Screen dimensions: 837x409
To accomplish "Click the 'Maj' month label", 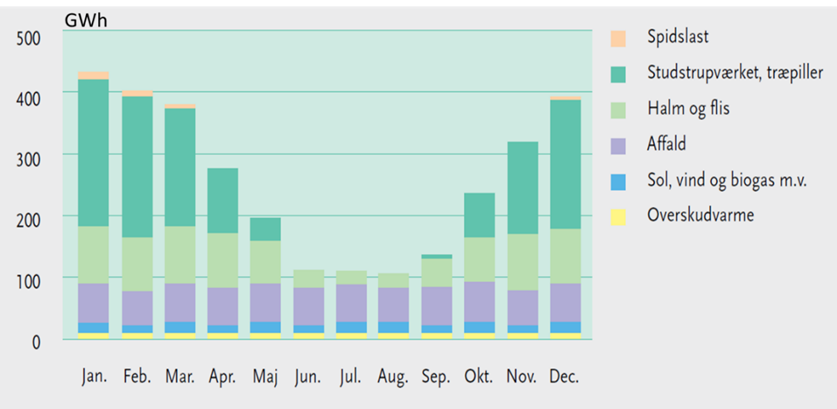I will click(265, 377).
